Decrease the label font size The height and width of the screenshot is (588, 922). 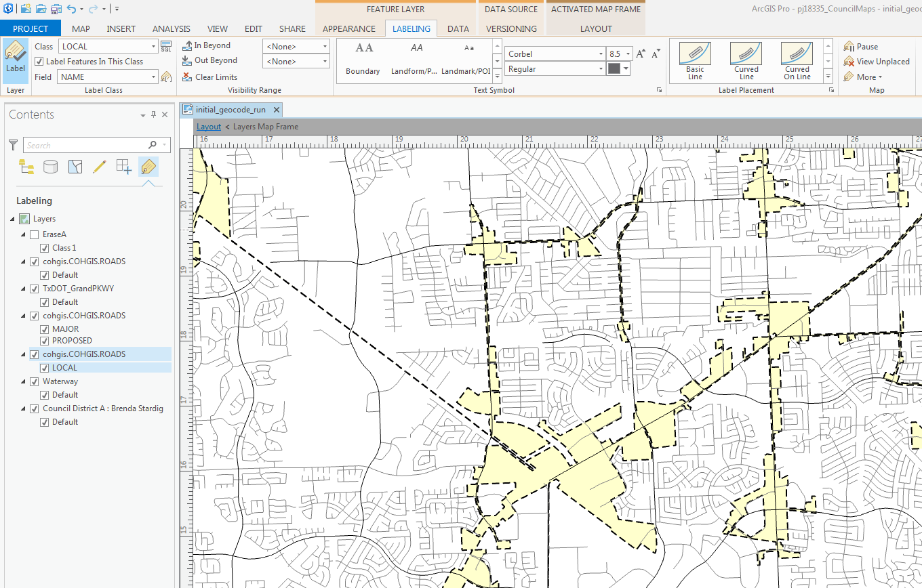pos(656,54)
